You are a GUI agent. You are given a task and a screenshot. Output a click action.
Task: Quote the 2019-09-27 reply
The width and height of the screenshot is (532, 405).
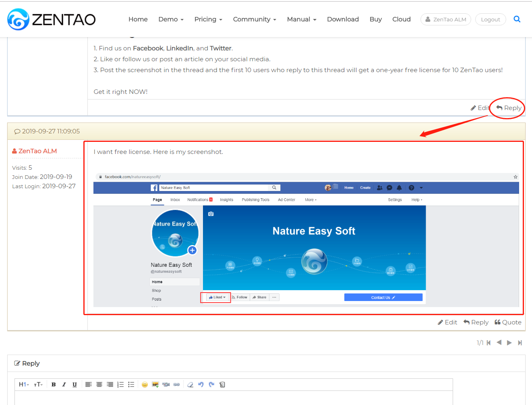tap(508, 322)
